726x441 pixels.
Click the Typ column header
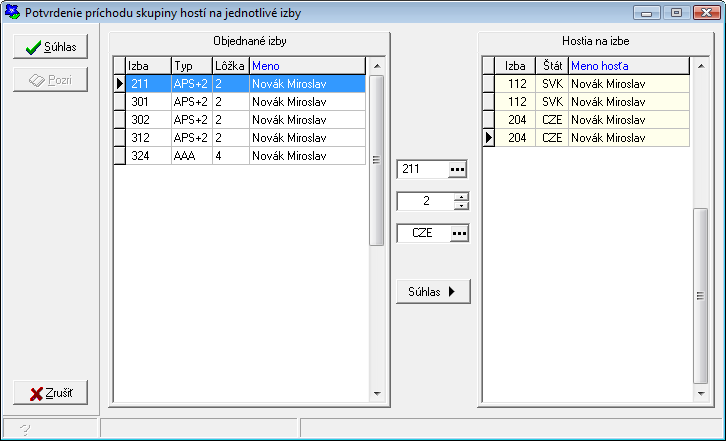(x=190, y=65)
